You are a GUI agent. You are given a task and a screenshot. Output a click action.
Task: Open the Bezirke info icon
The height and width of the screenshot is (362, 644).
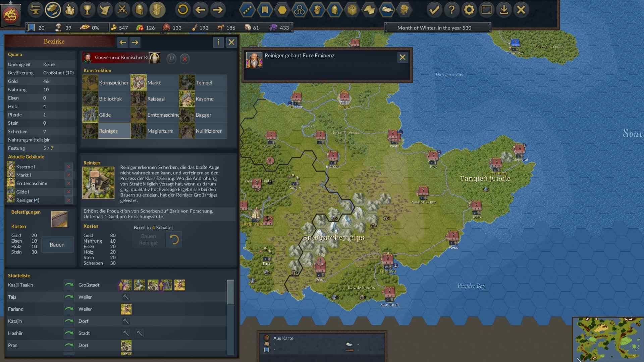click(218, 42)
